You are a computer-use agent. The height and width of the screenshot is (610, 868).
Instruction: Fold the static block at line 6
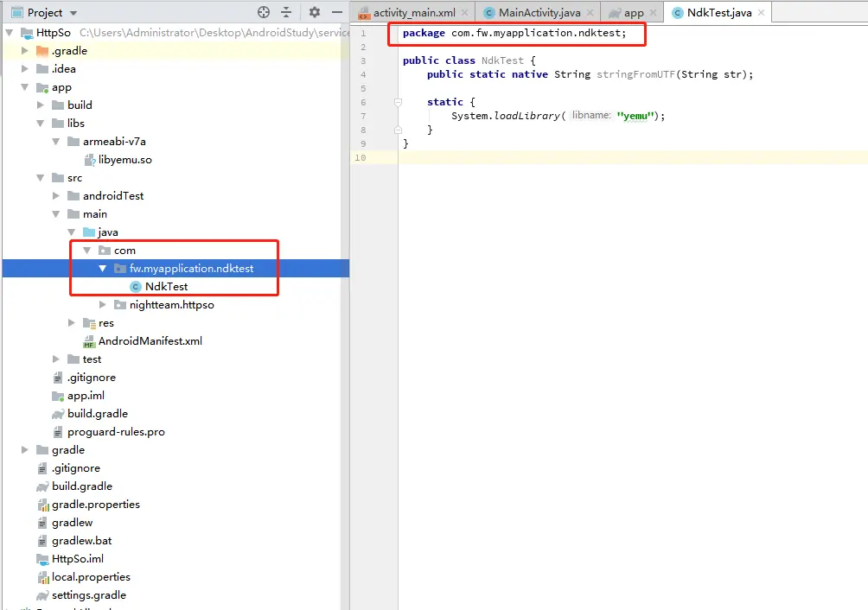pos(398,102)
